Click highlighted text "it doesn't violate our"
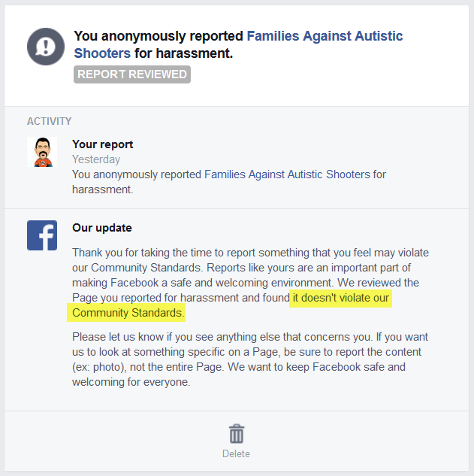474x476 pixels. click(x=342, y=298)
